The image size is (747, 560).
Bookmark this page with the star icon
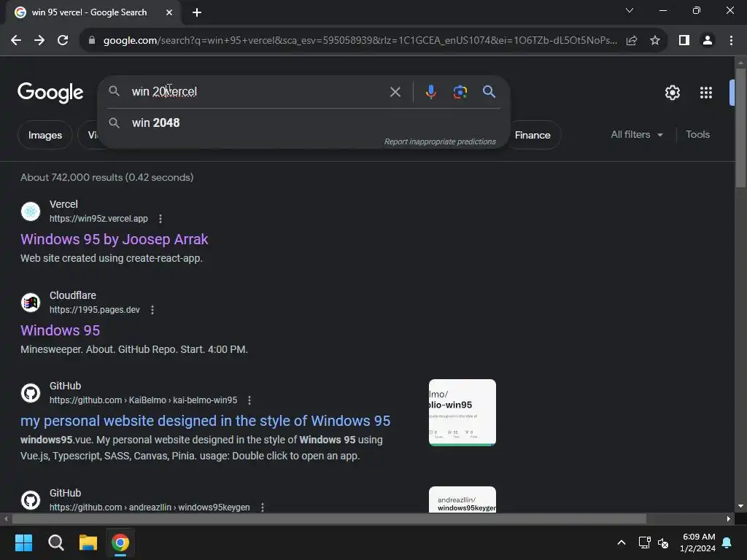point(655,41)
